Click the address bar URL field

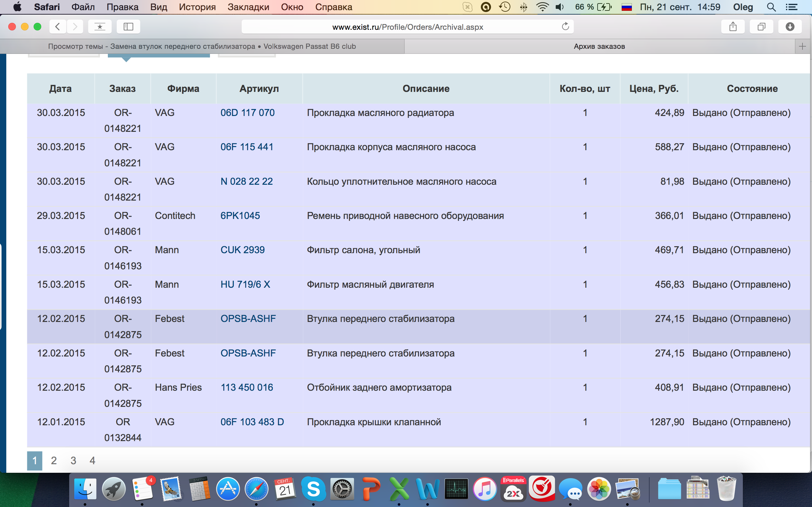[407, 27]
